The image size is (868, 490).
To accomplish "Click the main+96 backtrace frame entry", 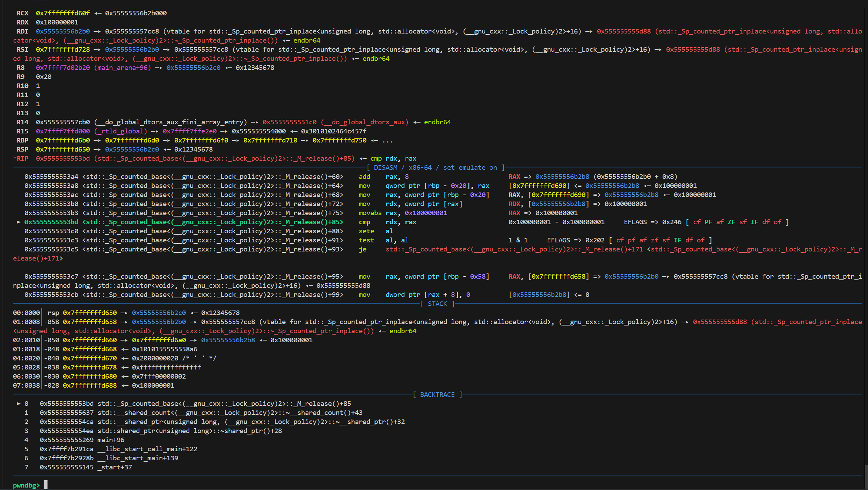I will click(110, 440).
